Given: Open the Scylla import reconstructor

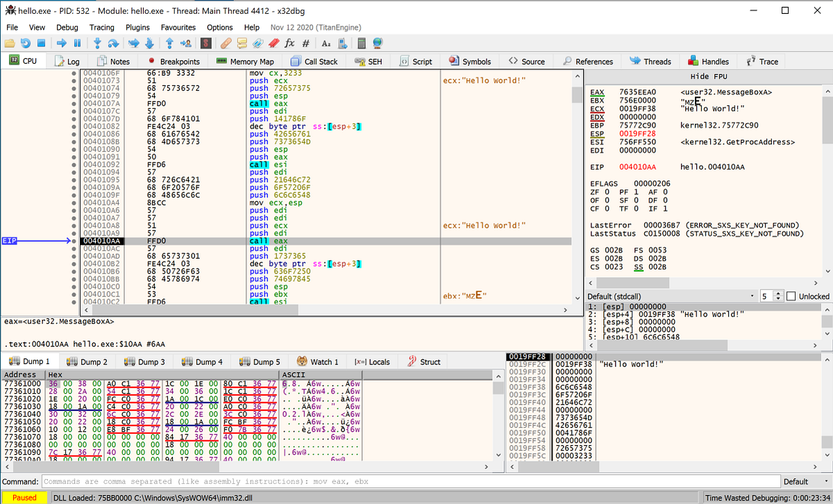Looking at the screenshot, I should 205,43.
